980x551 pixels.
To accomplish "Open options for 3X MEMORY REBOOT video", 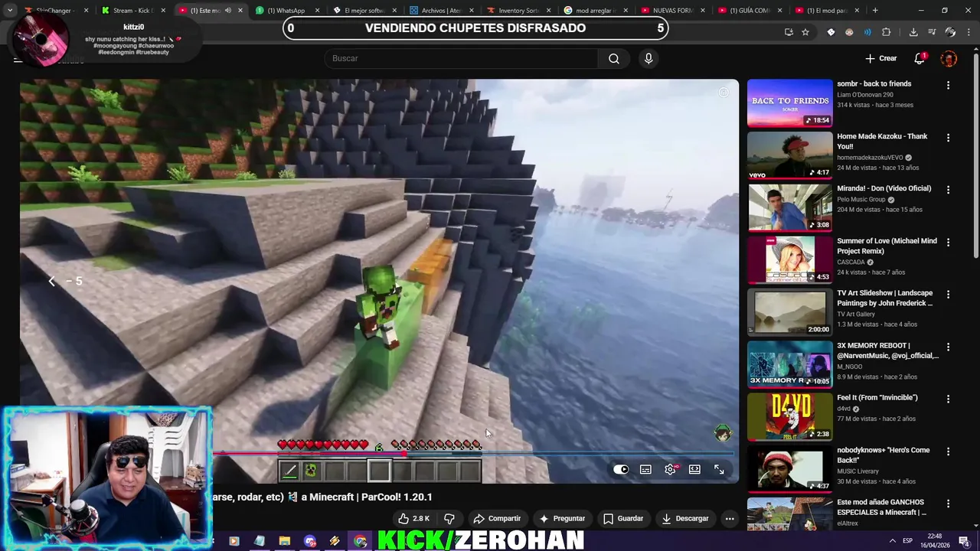I will pos(949,347).
